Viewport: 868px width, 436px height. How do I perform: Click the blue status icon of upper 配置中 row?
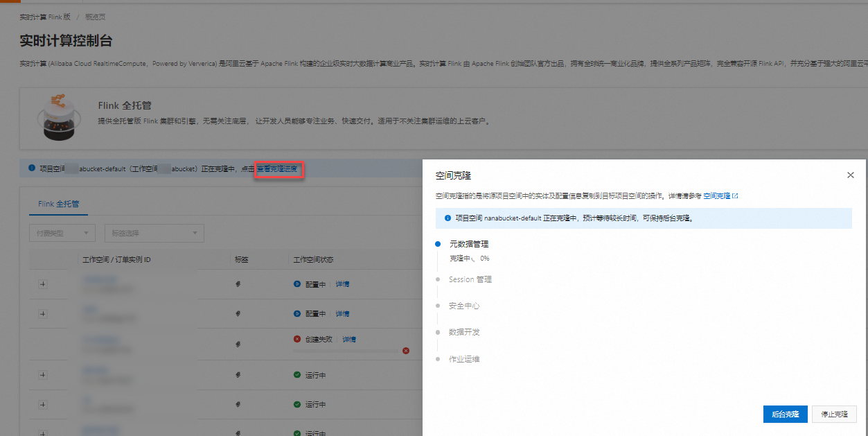click(297, 284)
